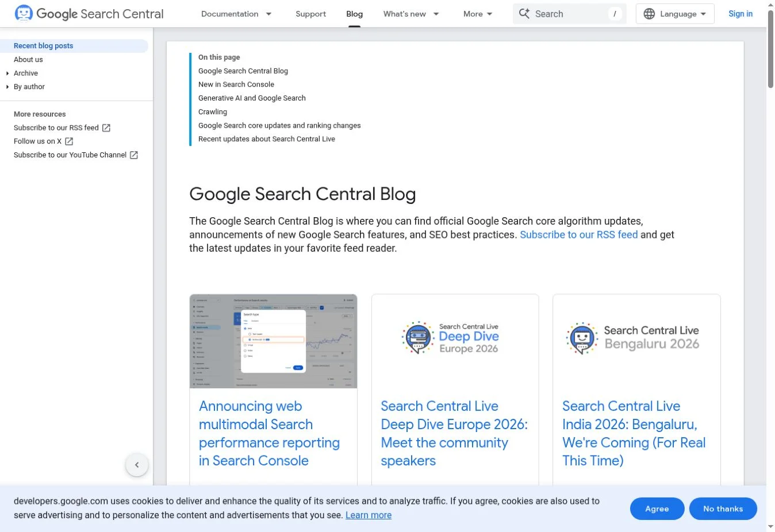The image size is (775, 532).
Task: Open Search Central Live India 2026 article
Action: tap(634, 433)
